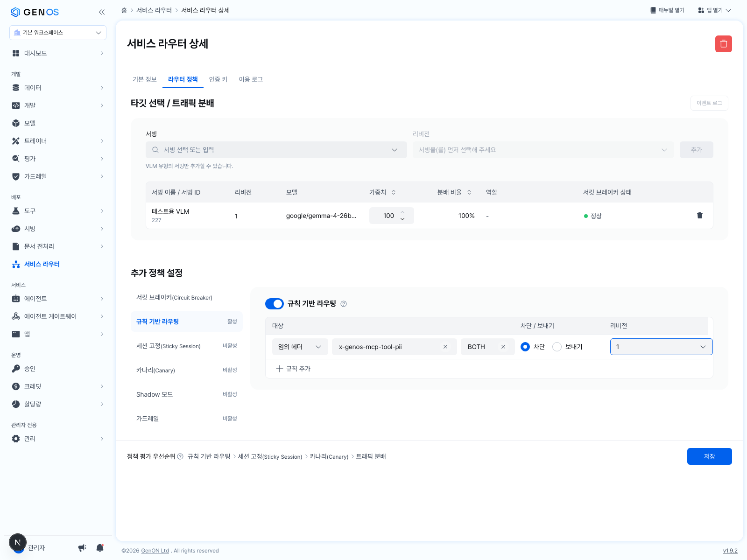The height and width of the screenshot is (560, 747).
Task: Select the 차단 radio option
Action: [x=525, y=347]
